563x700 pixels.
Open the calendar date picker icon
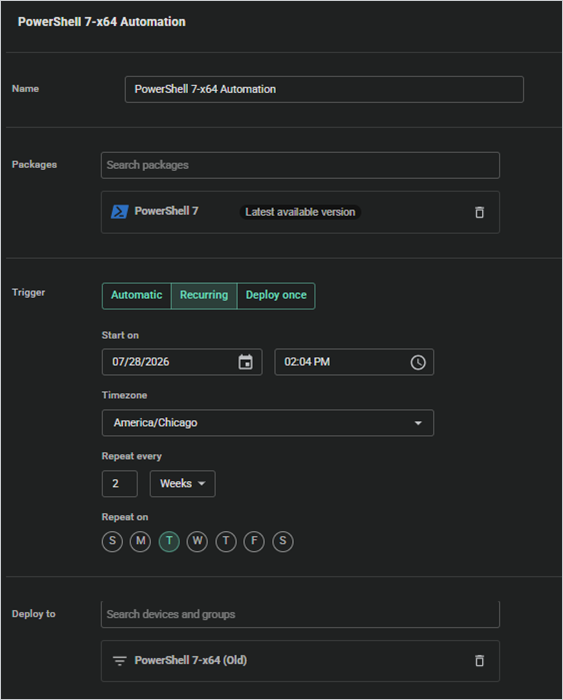(246, 362)
